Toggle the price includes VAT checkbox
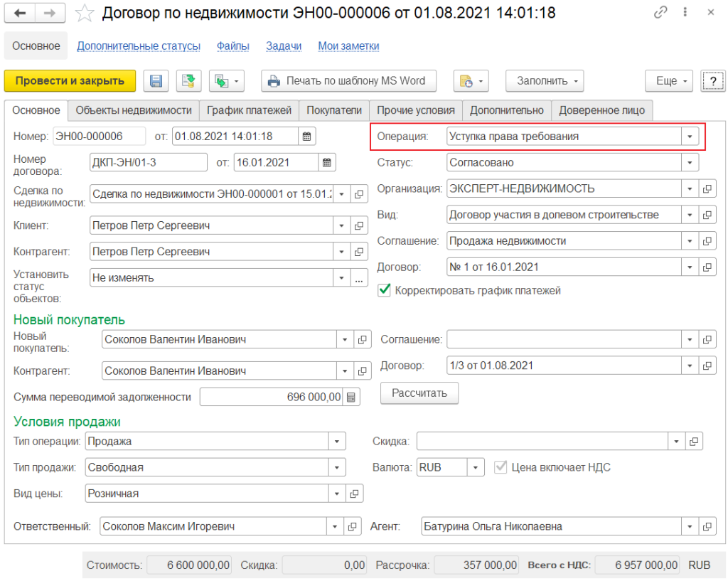This screenshot has height=581, width=728. (501, 467)
